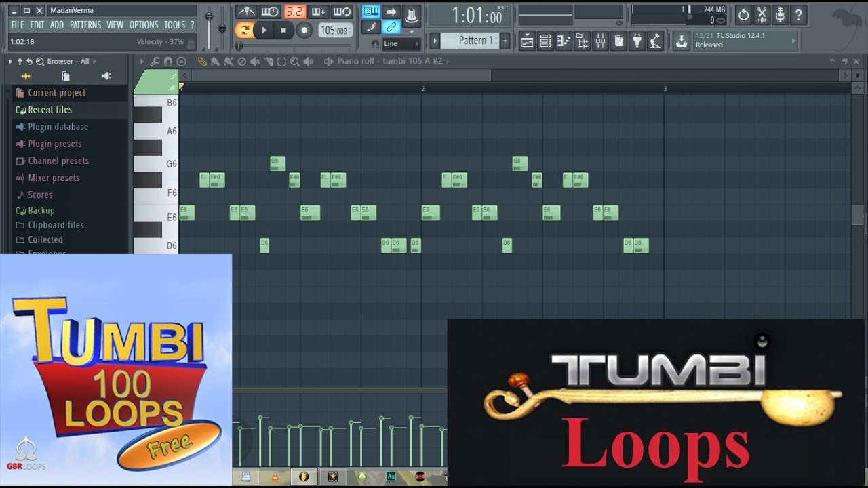
Task: Open the FILE menu
Action: pos(18,25)
